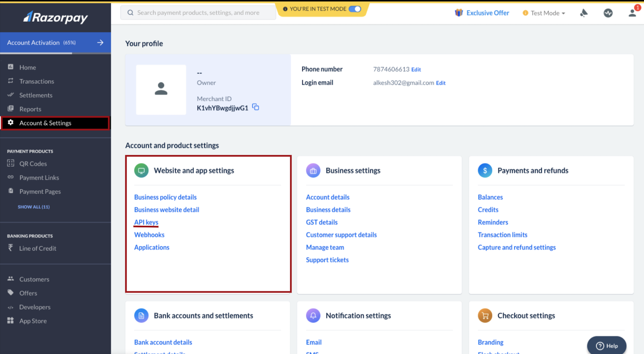
Task: Click the Website and app settings monitor icon
Action: pyautogui.click(x=141, y=170)
